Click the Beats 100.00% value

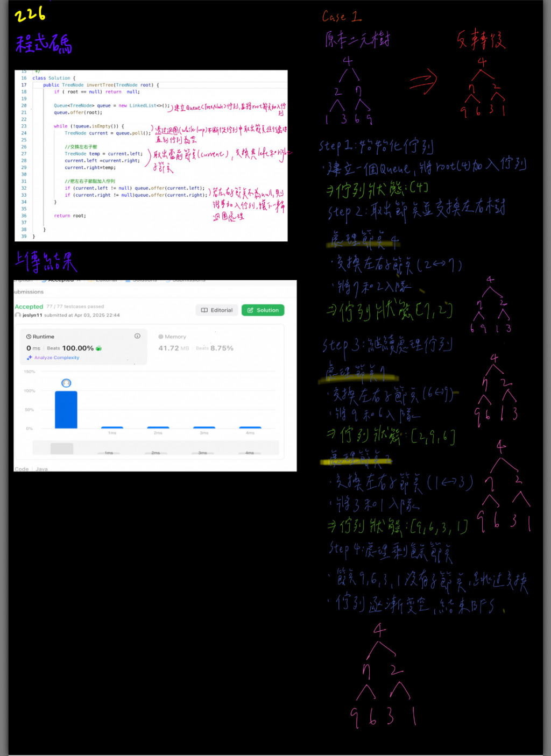pos(70,348)
